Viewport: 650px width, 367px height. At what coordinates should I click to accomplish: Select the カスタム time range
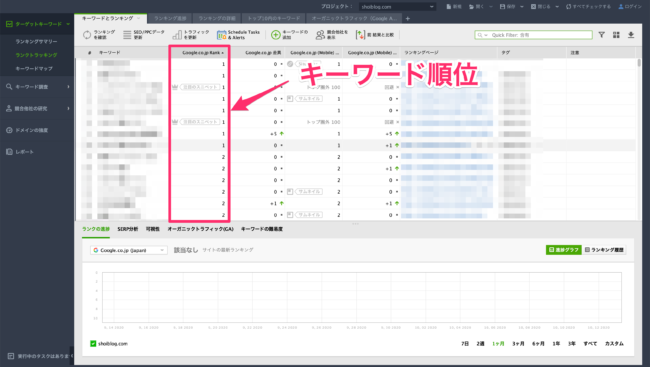pos(614,343)
